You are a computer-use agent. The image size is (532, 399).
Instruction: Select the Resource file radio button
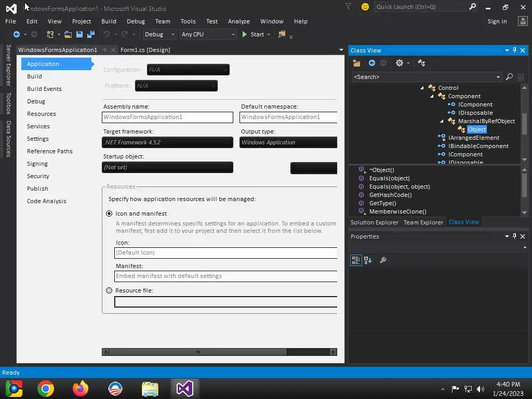pos(109,290)
